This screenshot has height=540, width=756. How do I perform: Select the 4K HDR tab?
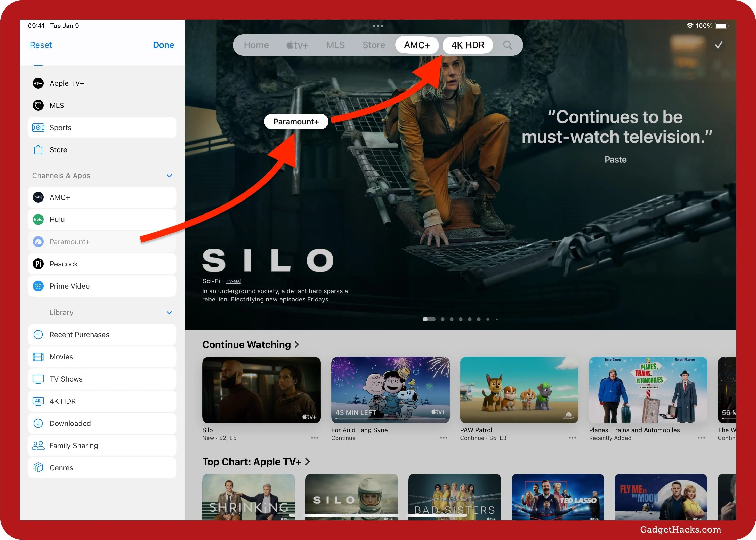coord(468,45)
